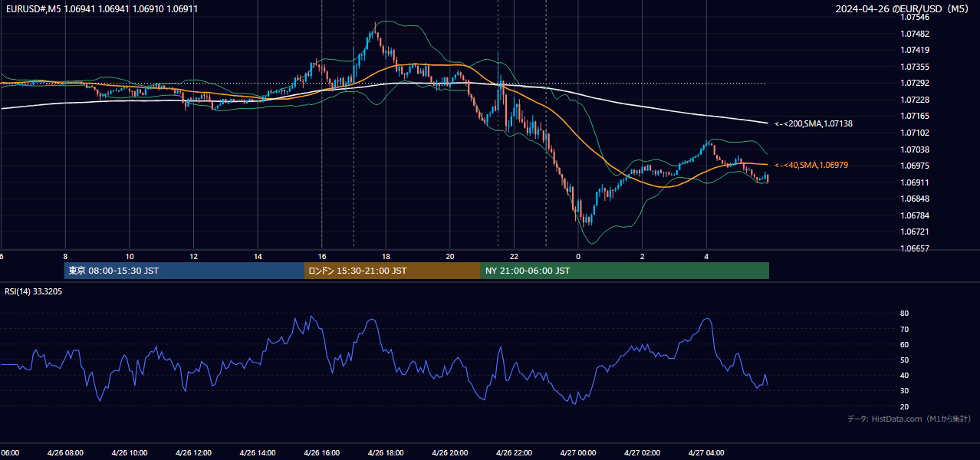The width and height of the screenshot is (980, 460).
Task: Click RSI scale value 50
Action: click(904, 360)
